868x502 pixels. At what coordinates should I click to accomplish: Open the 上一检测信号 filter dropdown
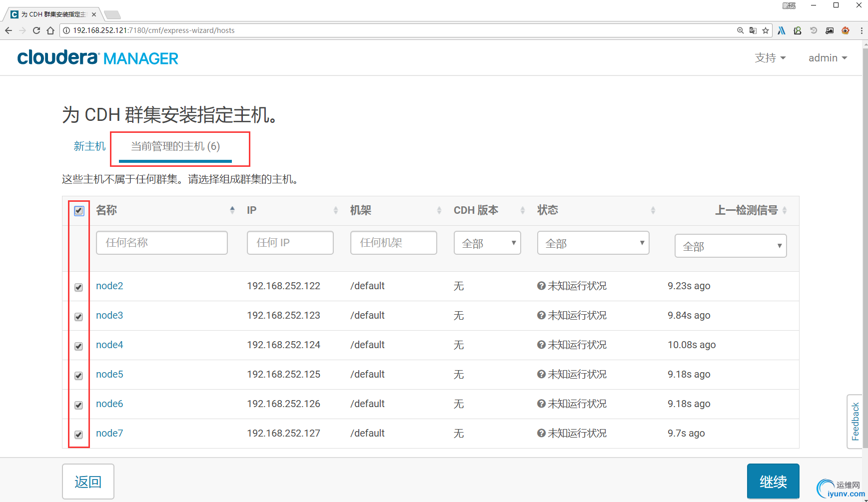pyautogui.click(x=731, y=246)
